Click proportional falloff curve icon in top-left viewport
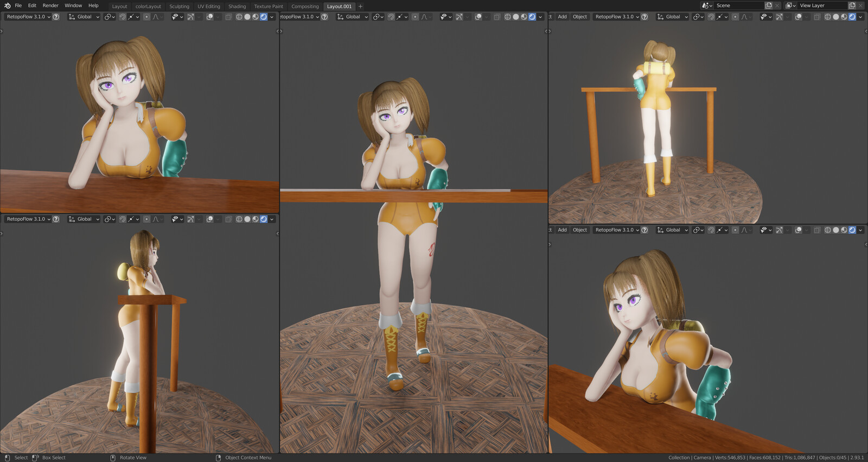 [x=157, y=17]
